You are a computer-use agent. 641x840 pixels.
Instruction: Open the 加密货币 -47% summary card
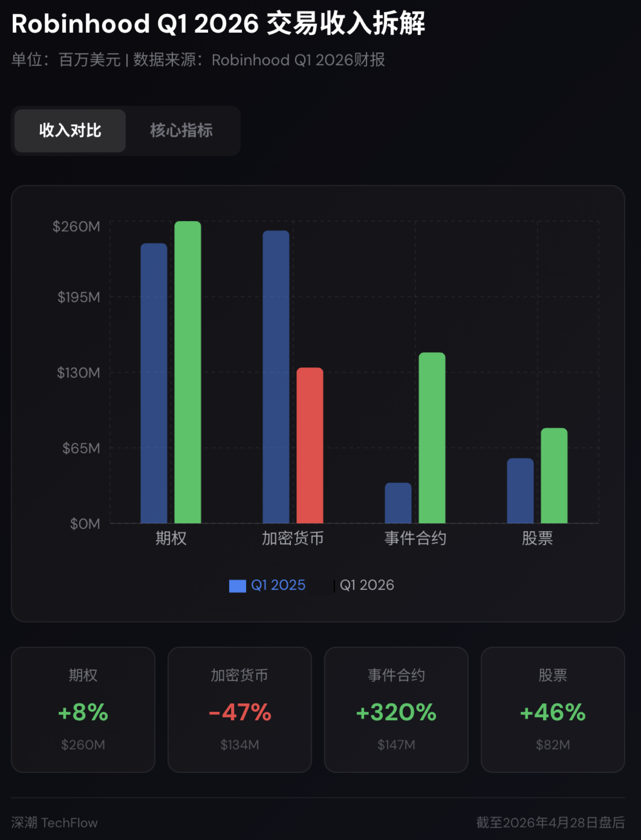(240, 710)
